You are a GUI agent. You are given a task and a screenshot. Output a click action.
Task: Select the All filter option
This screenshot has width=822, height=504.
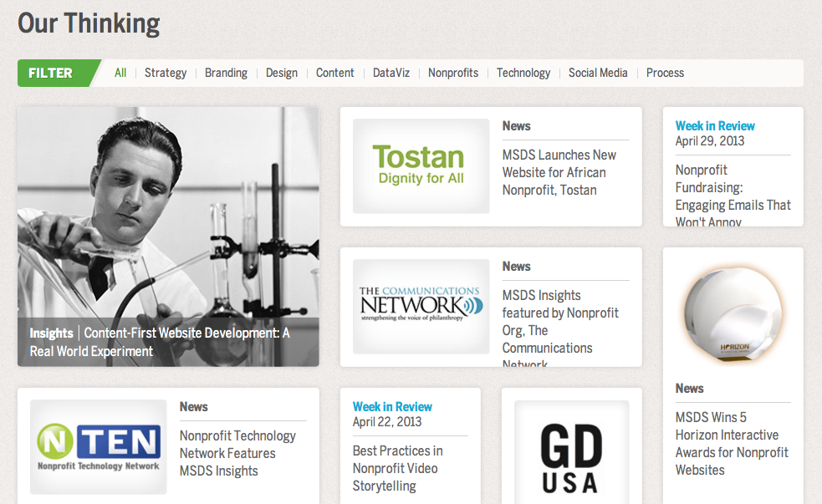click(120, 73)
